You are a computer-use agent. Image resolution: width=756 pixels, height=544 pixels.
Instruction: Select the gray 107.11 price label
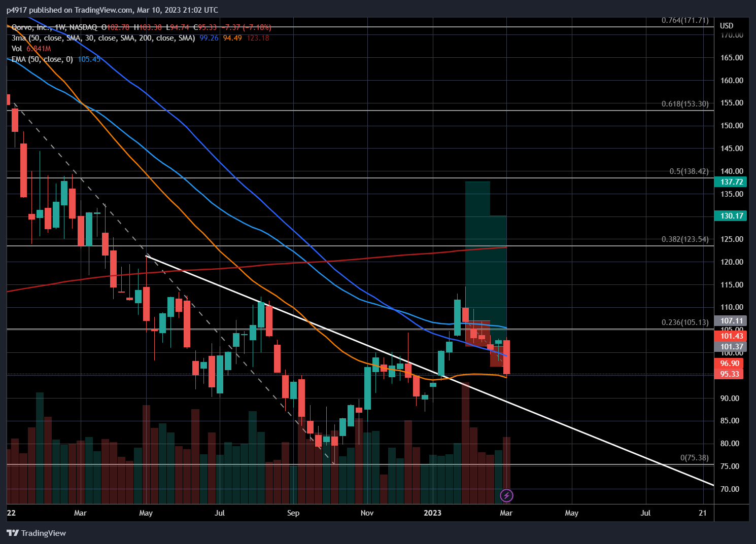pyautogui.click(x=731, y=320)
